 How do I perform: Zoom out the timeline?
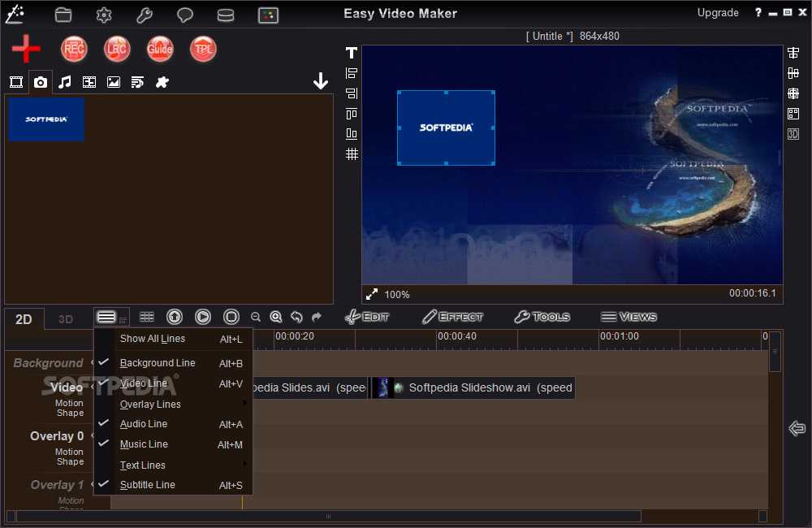click(255, 317)
